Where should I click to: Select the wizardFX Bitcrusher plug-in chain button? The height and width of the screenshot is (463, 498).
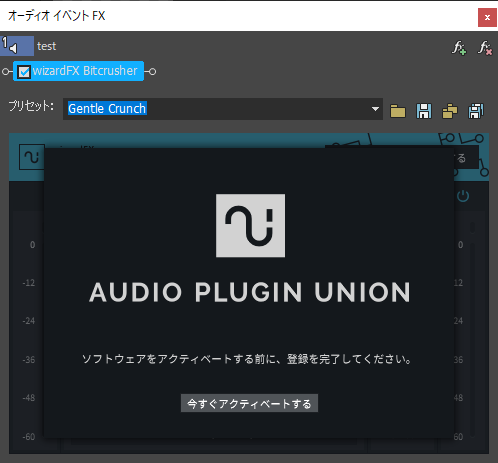pyautogui.click(x=79, y=71)
